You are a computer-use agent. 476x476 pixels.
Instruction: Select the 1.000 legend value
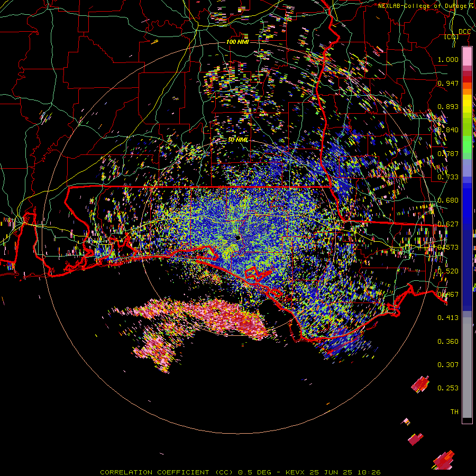point(448,59)
